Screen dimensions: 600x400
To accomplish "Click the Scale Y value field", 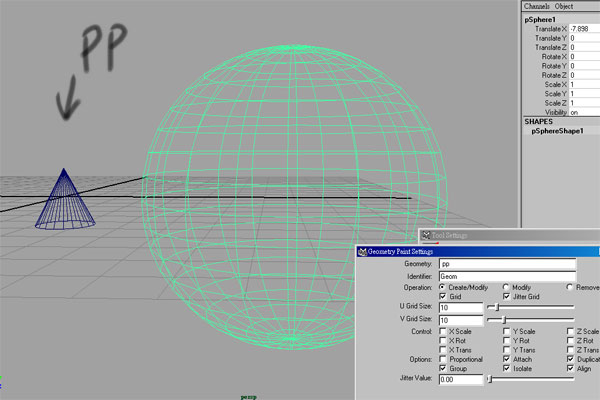I will point(584,93).
